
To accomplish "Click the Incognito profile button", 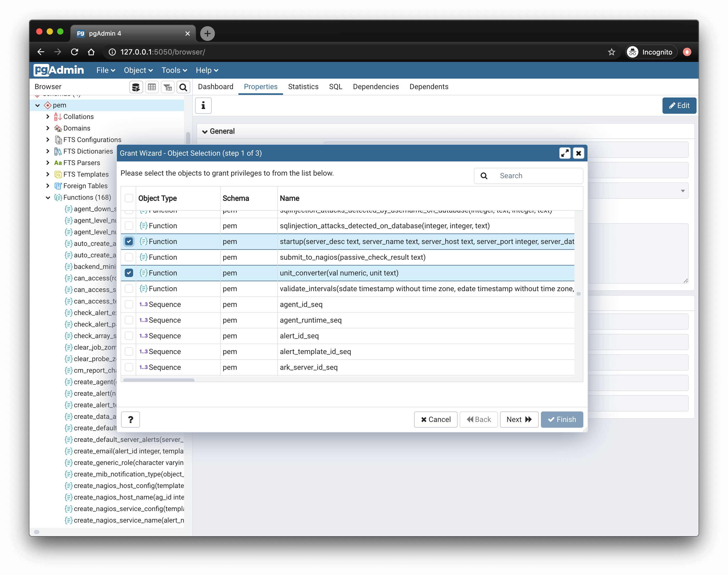I will [651, 52].
